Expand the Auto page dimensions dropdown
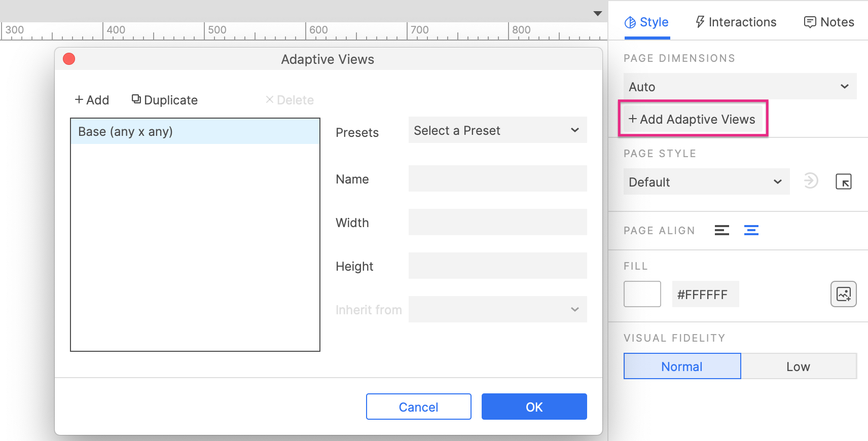 pyautogui.click(x=739, y=87)
